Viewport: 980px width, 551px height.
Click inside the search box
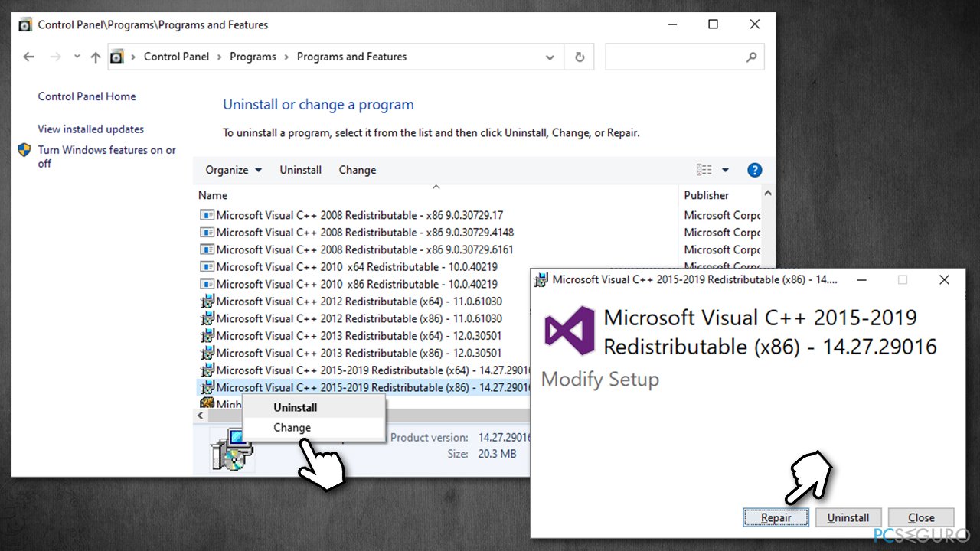point(681,57)
